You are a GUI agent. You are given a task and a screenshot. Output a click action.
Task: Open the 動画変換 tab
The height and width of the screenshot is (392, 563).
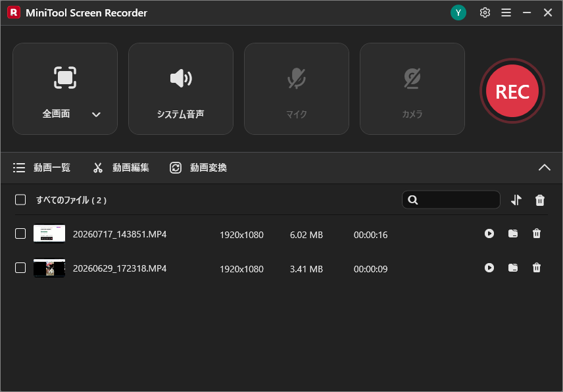click(198, 168)
